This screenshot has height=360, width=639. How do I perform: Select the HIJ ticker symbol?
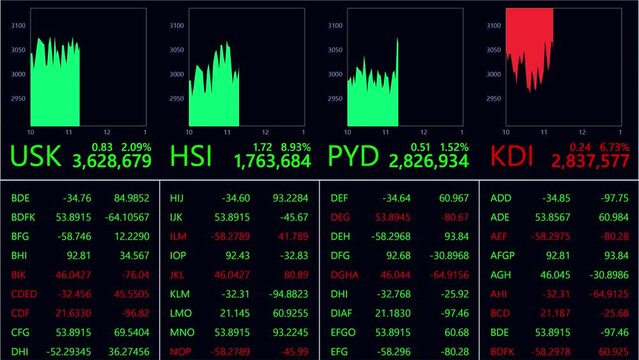pyautogui.click(x=177, y=198)
